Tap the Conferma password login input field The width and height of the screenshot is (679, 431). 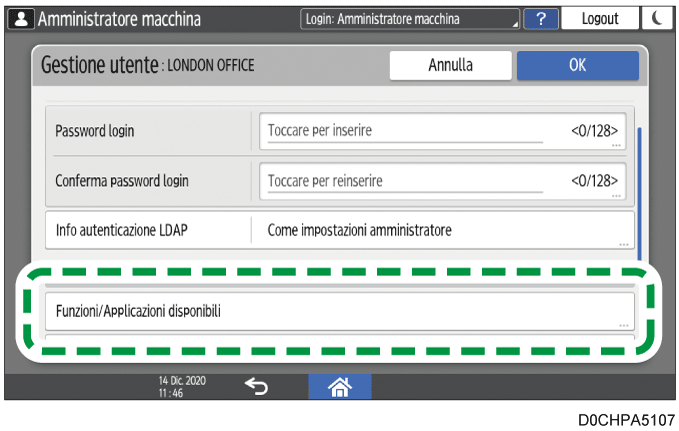click(445, 181)
